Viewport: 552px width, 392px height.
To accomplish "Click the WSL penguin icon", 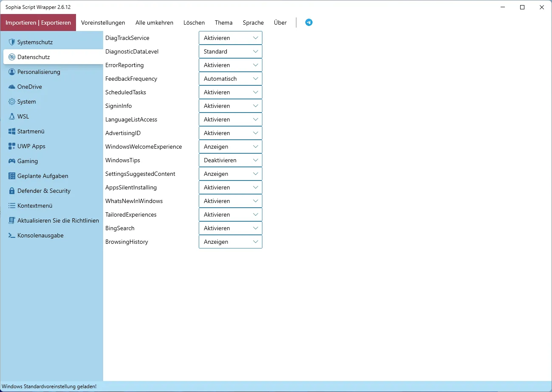I will (12, 116).
